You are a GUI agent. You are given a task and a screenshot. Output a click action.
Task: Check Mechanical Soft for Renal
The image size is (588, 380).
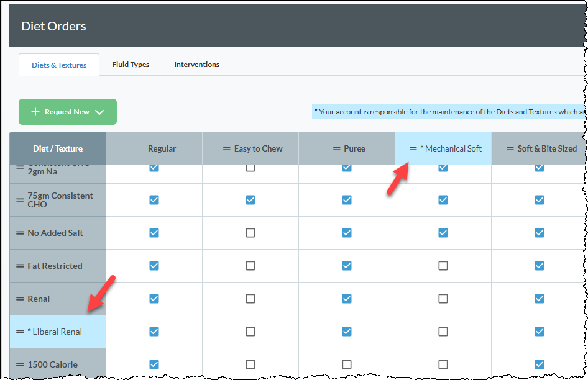tap(443, 299)
